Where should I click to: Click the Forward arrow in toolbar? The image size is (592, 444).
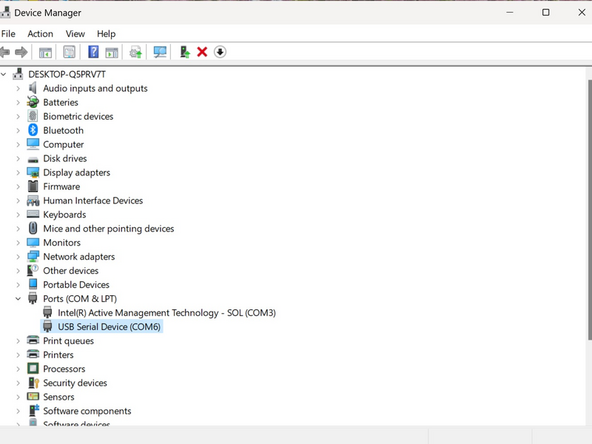tap(21, 52)
